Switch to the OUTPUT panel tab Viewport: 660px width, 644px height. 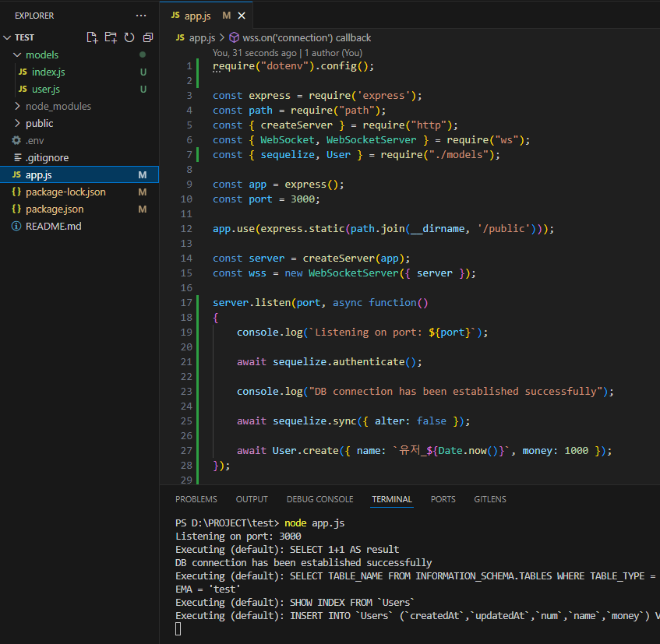pos(252,499)
